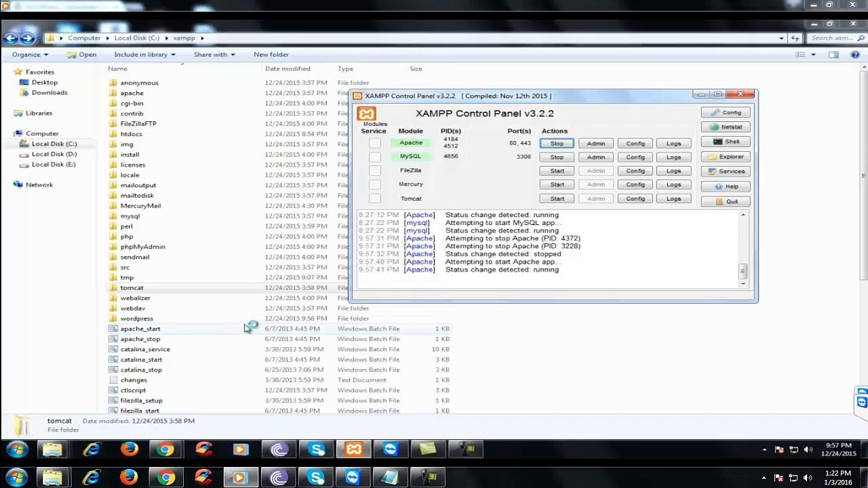
Task: Expand the breadcrumb arrow after xampp
Action: tap(201, 38)
